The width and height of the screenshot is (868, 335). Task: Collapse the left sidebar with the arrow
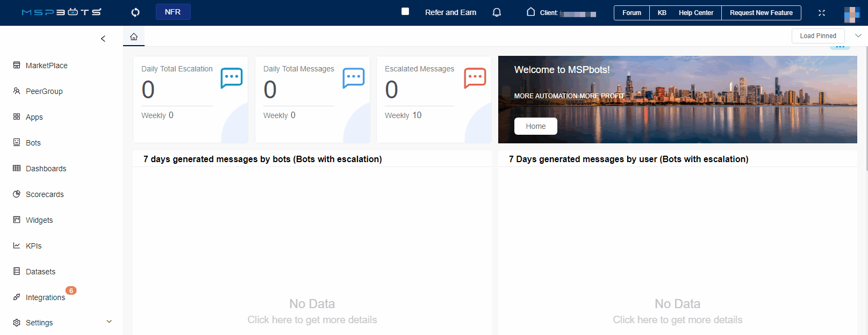coord(103,39)
